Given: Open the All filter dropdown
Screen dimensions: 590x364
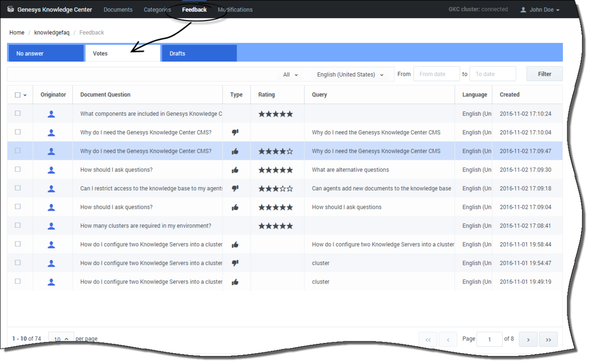Looking at the screenshot, I should 291,75.
